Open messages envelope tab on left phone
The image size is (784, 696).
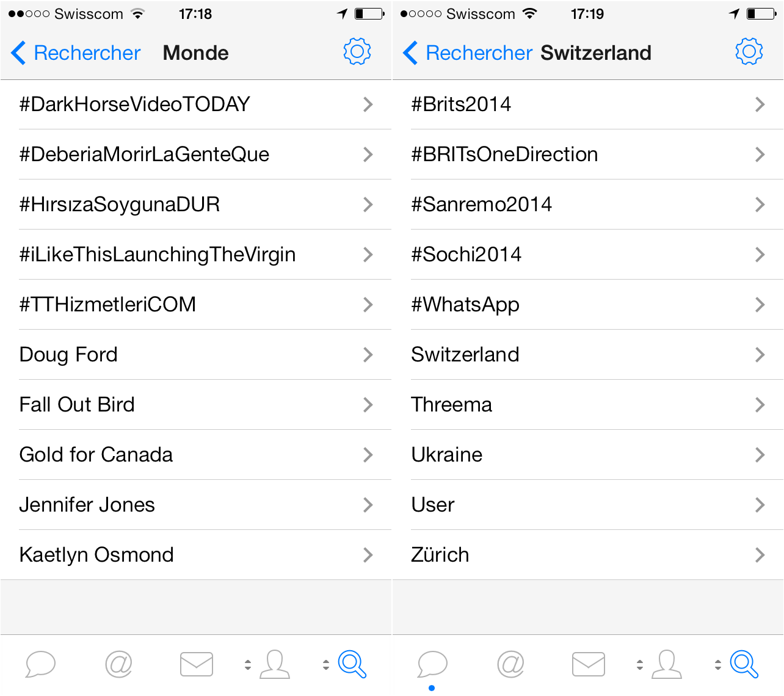click(197, 664)
